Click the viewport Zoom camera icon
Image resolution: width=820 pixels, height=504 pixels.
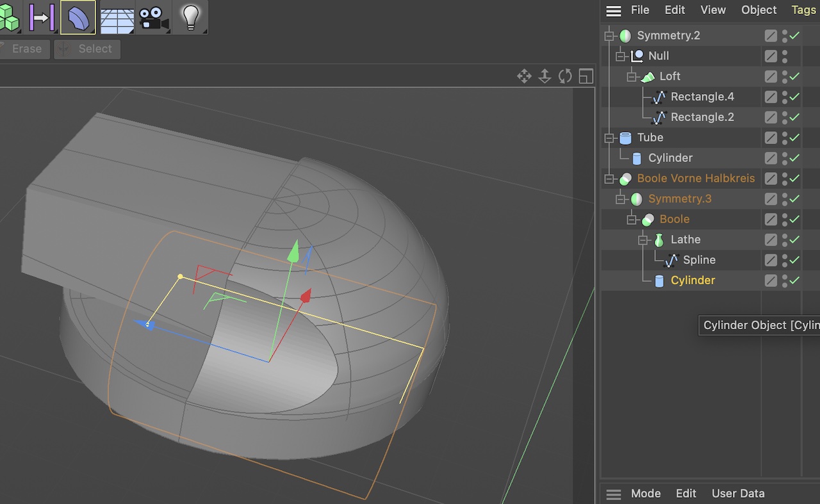point(545,77)
